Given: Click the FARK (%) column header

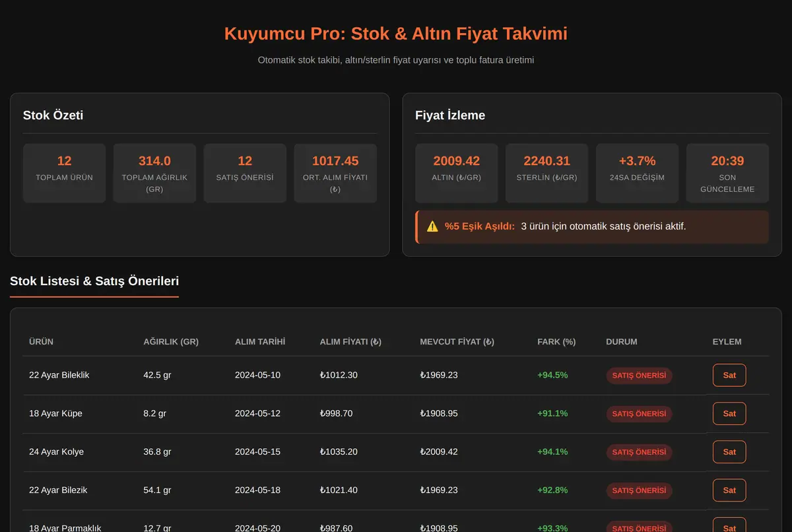Looking at the screenshot, I should point(556,342).
